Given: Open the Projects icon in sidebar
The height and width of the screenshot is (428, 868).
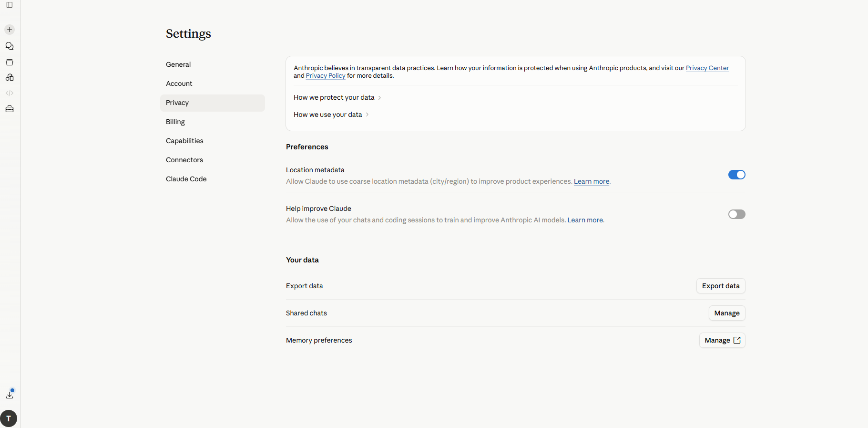Looking at the screenshot, I should (10, 62).
